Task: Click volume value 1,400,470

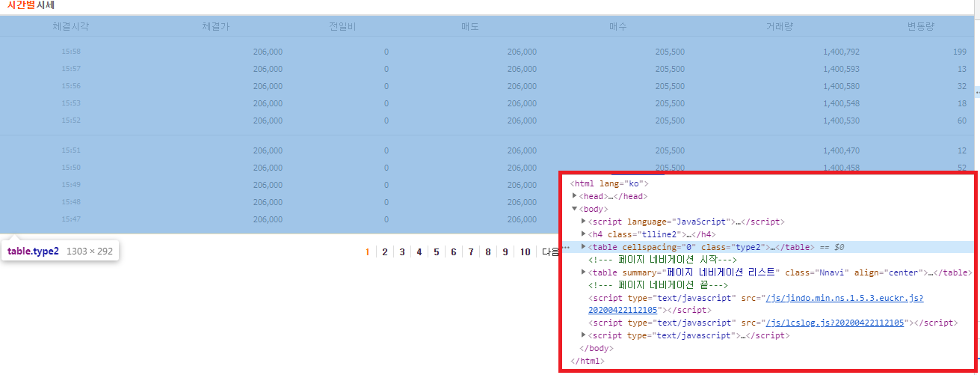Action: [841, 150]
